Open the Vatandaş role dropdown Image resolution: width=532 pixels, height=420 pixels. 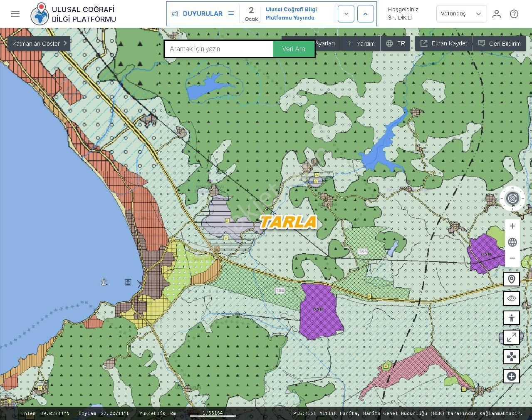pyautogui.click(x=461, y=14)
